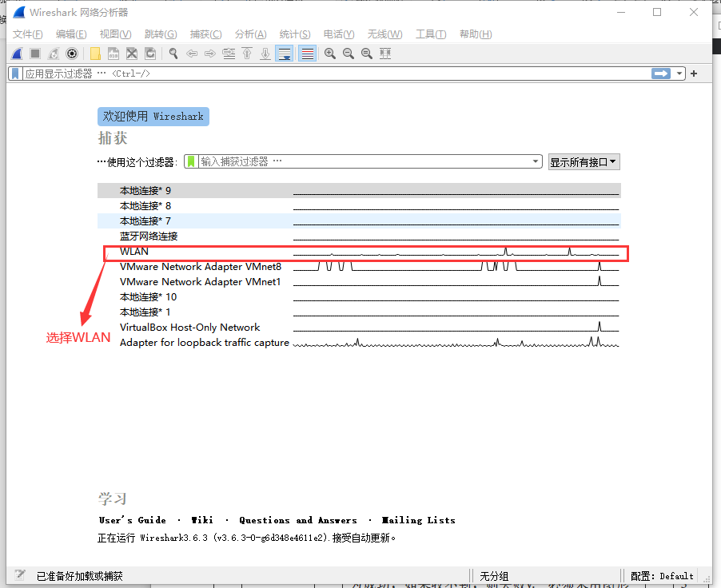
Task: Select VMware Network Adapter VMnet8 interface
Action: (359, 267)
